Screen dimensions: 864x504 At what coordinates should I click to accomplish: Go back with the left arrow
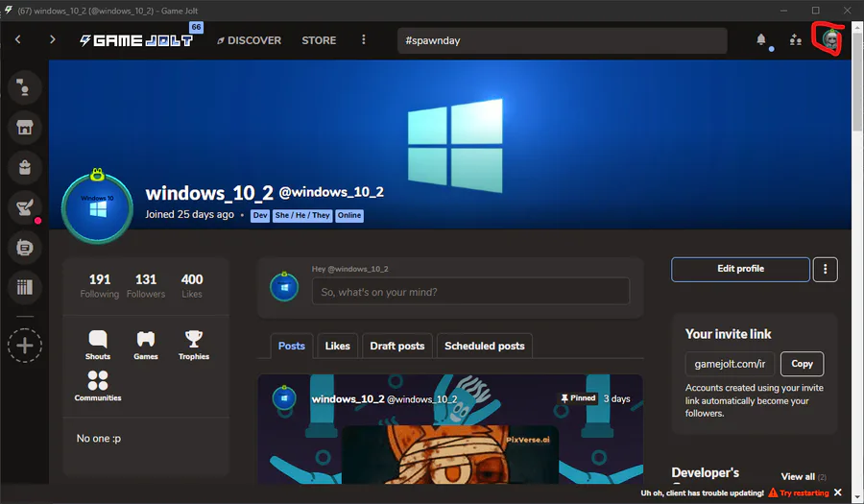[17, 39]
